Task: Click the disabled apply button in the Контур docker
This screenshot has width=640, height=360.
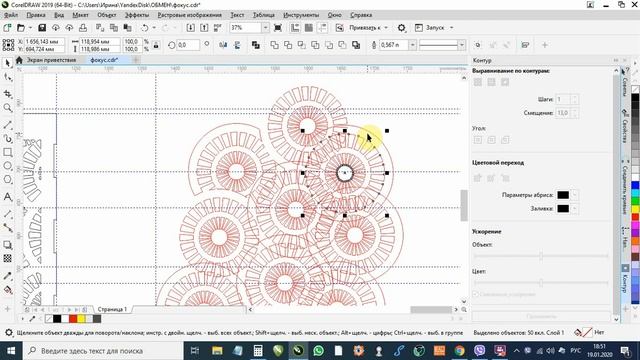Action: tap(541, 316)
